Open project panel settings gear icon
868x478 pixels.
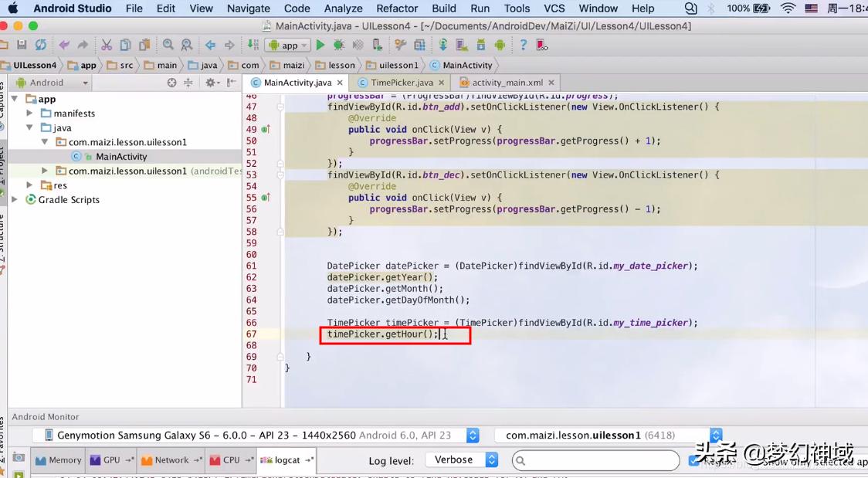point(212,83)
